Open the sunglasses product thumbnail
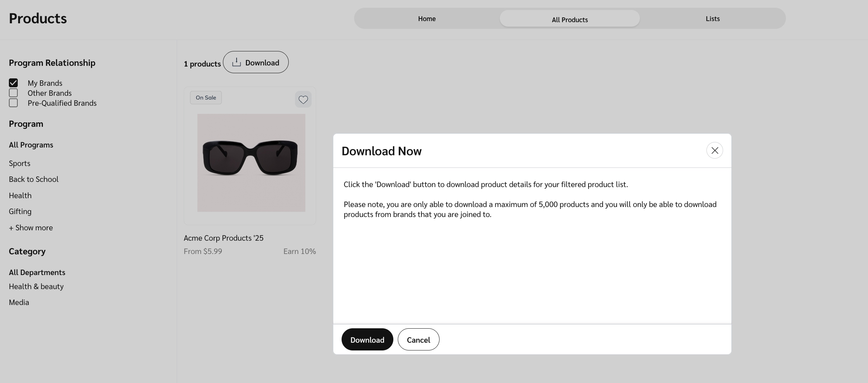 point(251,163)
